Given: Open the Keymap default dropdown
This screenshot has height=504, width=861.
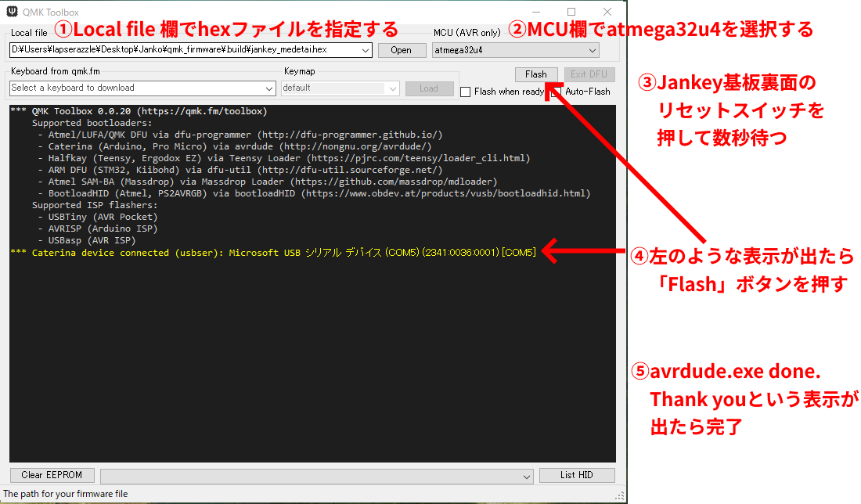Looking at the screenshot, I should 393,88.
